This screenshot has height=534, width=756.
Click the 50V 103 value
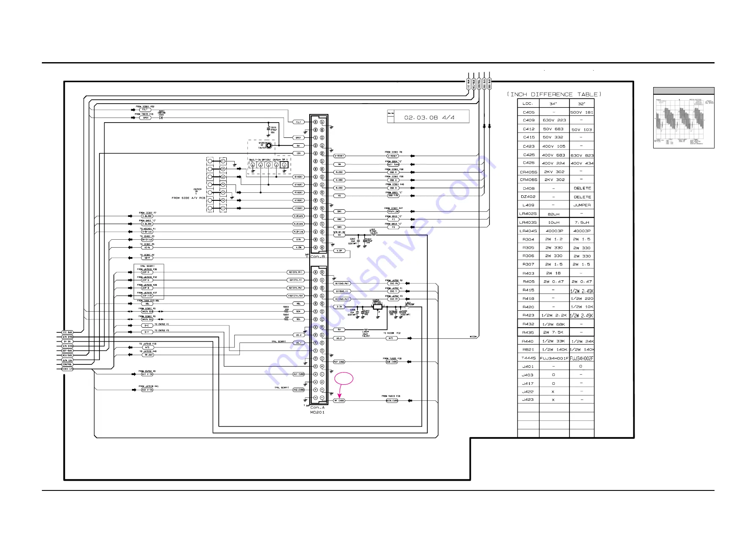(x=582, y=129)
